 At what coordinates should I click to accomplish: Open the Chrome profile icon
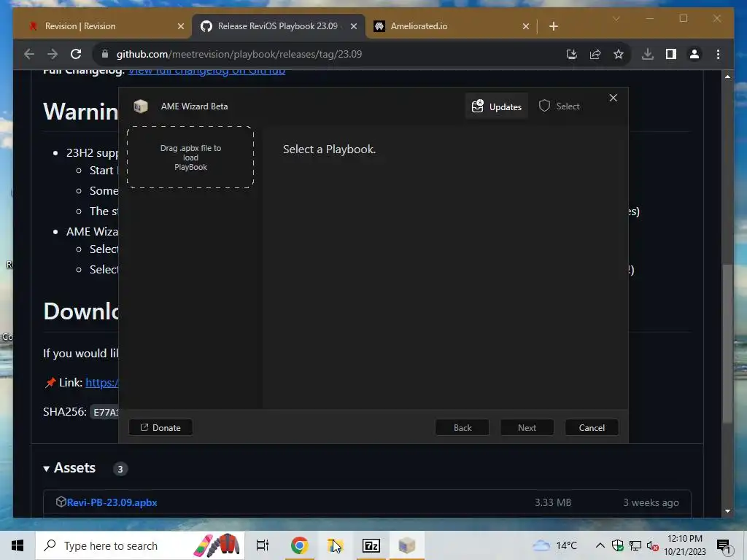coord(694,54)
